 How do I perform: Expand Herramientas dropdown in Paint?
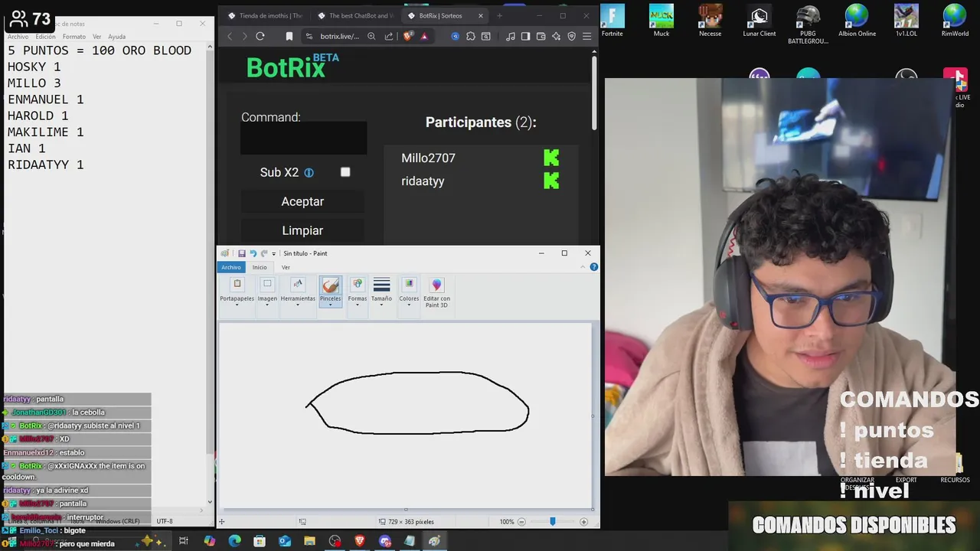tap(298, 305)
